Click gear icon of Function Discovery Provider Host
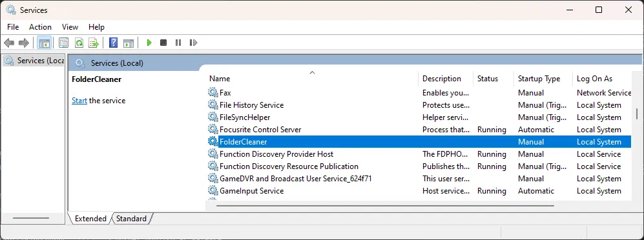644x240 pixels. tap(213, 154)
